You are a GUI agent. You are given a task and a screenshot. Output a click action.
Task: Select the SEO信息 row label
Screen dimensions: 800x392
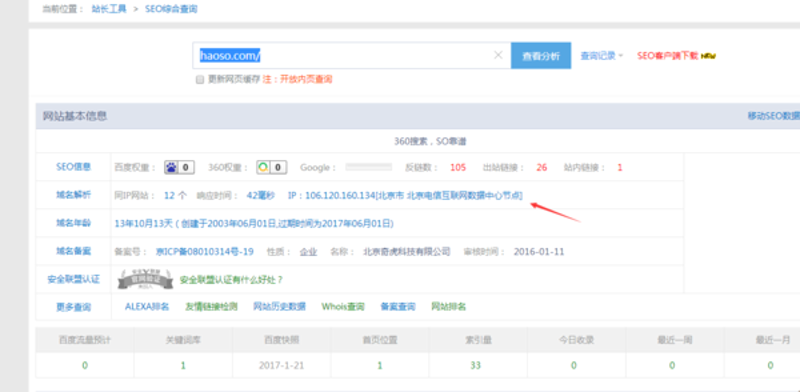coord(73,167)
